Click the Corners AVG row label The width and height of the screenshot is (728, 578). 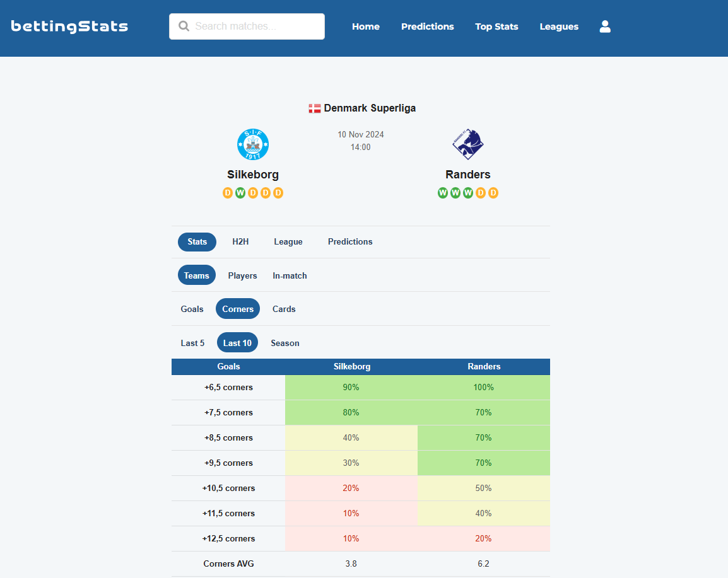tap(228, 564)
